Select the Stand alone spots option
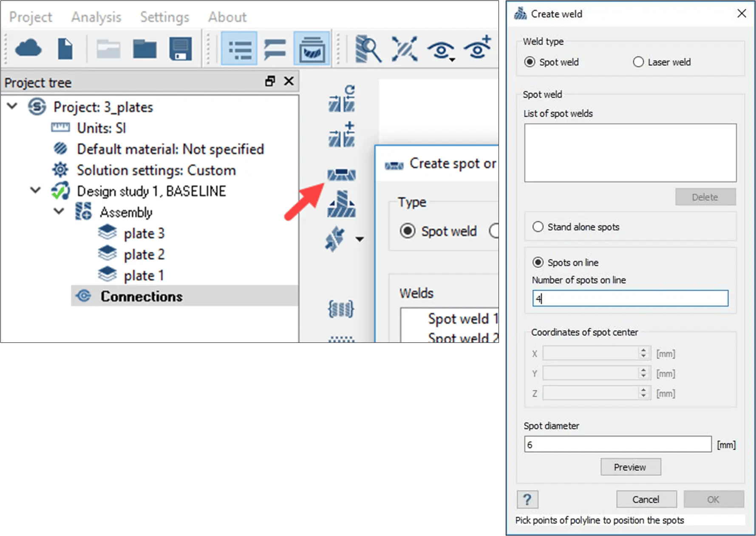This screenshot has width=756, height=536. click(538, 227)
